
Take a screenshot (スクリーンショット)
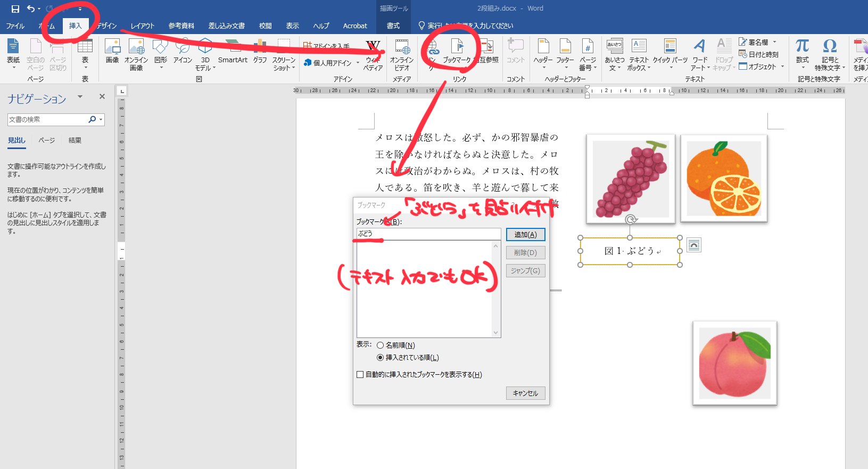(284, 54)
